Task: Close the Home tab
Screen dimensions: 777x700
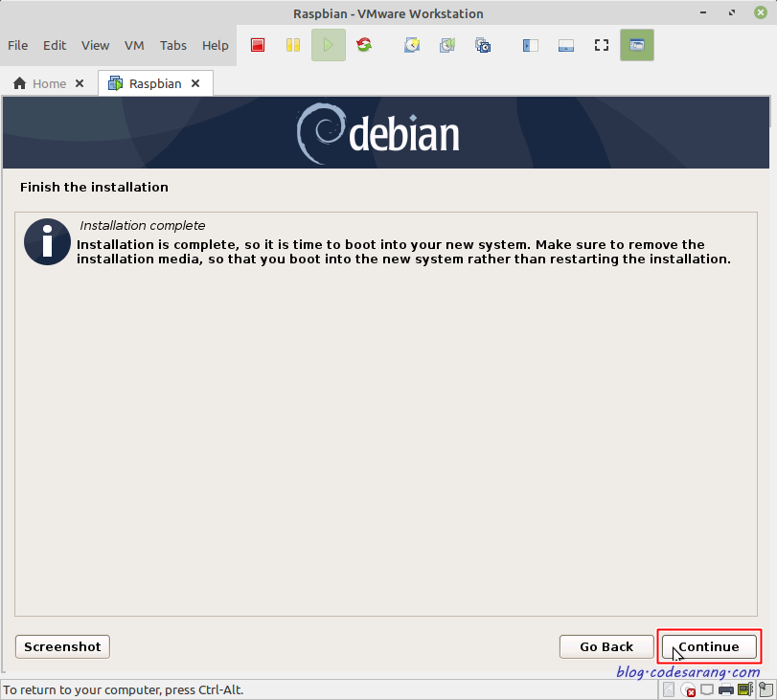Action: coord(80,83)
